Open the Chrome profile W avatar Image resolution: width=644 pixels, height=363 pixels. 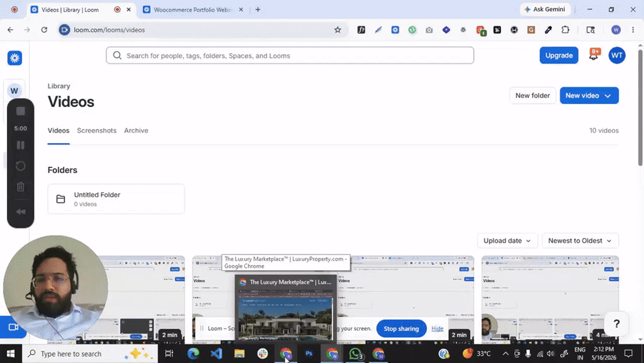click(616, 30)
